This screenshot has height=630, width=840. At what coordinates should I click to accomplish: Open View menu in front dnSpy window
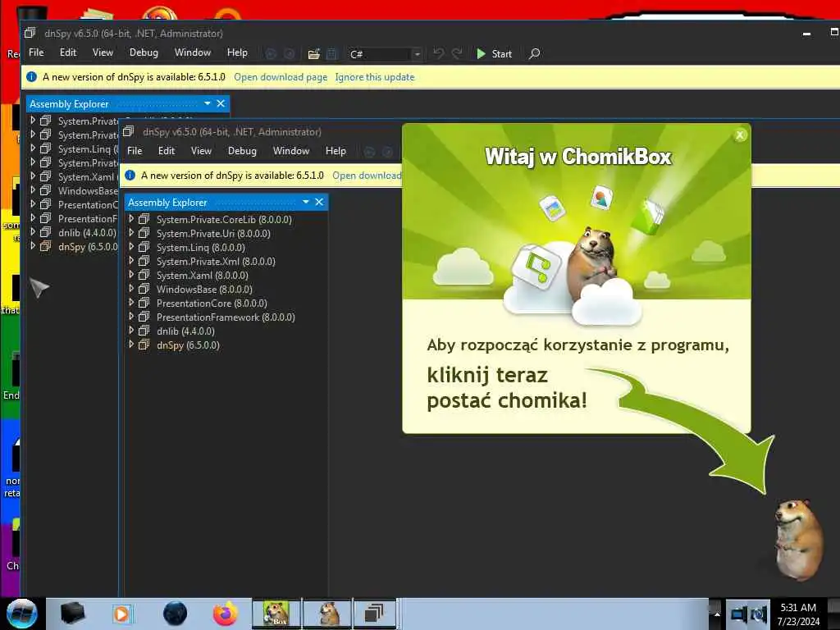point(201,151)
